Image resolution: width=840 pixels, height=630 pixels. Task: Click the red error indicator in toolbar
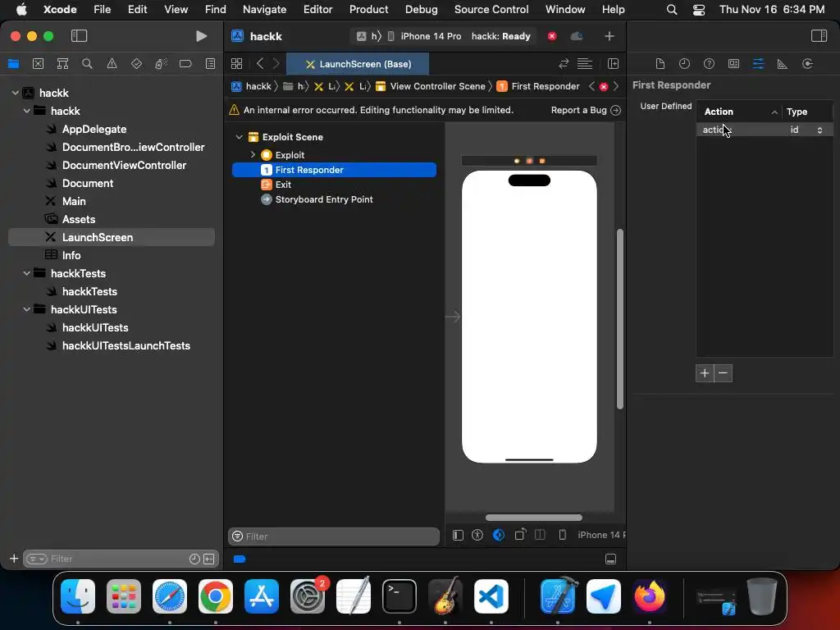(552, 36)
